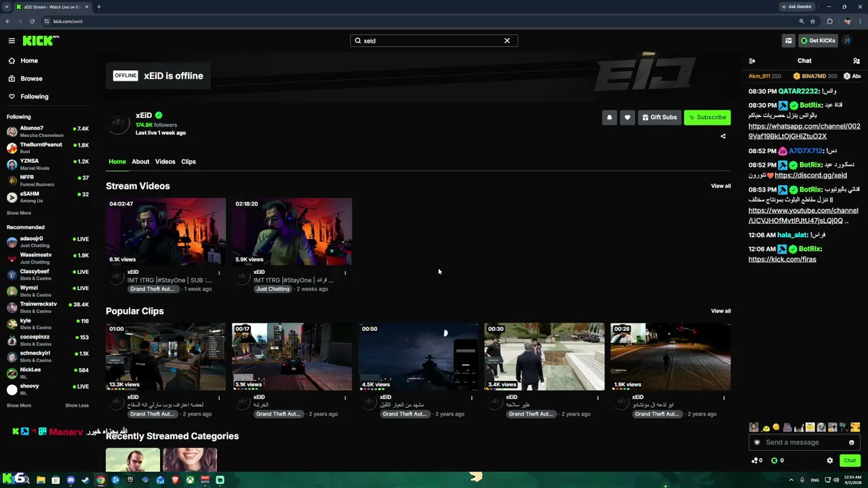Subscribe to xEiD channel

[x=707, y=117]
